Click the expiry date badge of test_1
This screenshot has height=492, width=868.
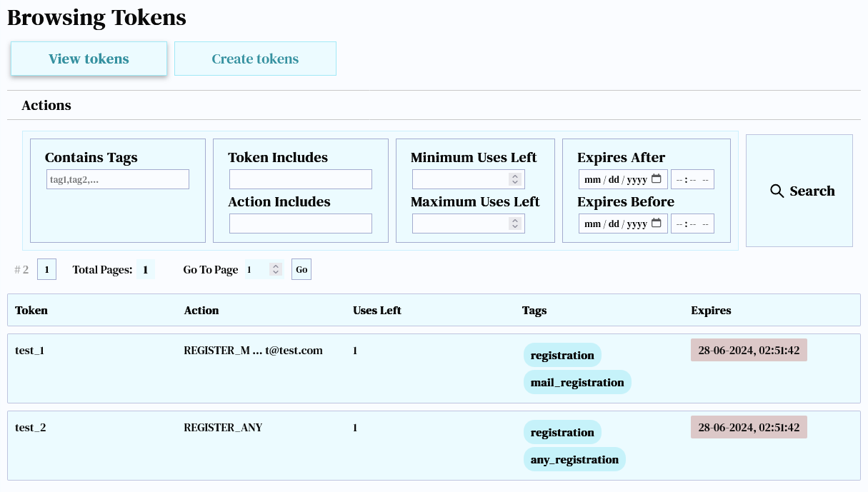coord(749,350)
